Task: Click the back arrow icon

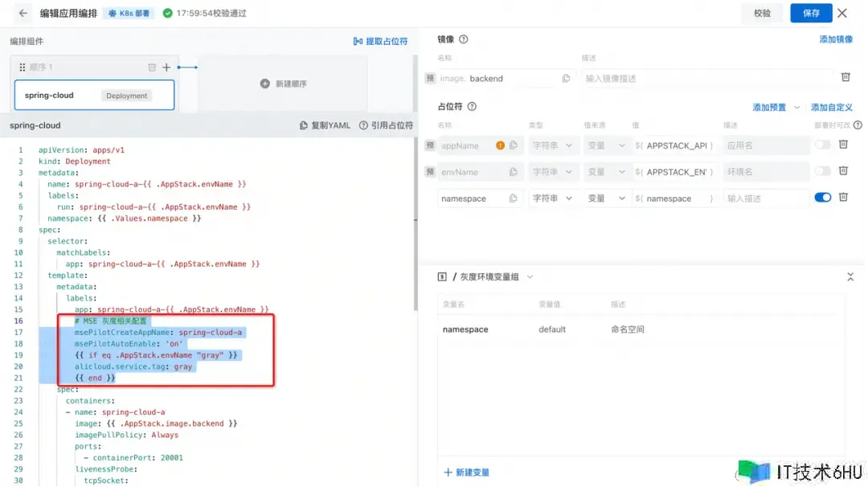Action: point(23,13)
